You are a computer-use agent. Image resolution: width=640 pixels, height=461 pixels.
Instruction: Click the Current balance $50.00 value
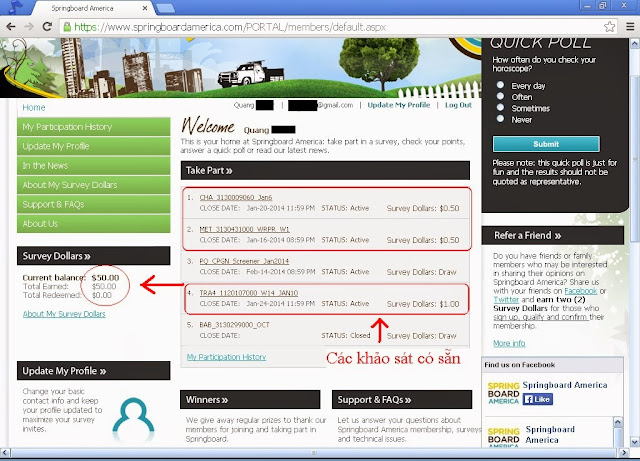(x=105, y=278)
